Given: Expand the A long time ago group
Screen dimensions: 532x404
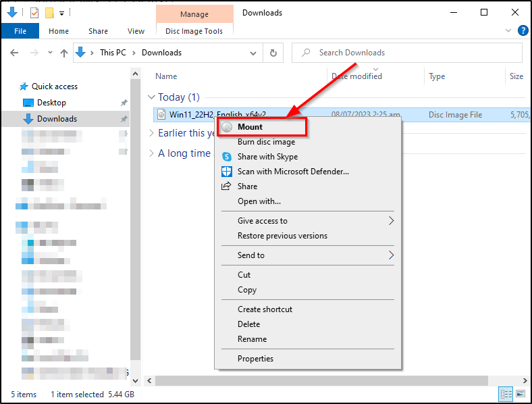Looking at the screenshot, I should click(151, 153).
